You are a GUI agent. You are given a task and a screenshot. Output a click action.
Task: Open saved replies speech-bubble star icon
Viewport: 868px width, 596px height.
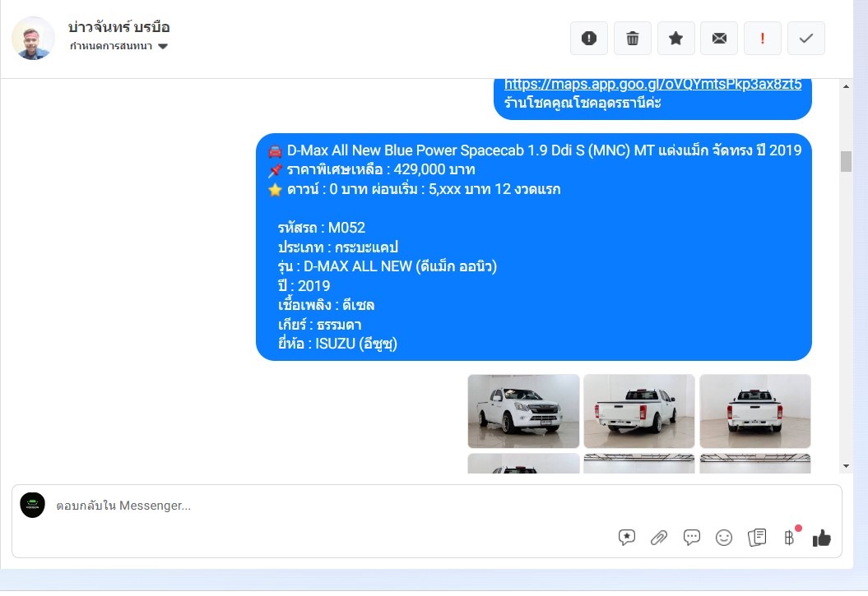(627, 538)
